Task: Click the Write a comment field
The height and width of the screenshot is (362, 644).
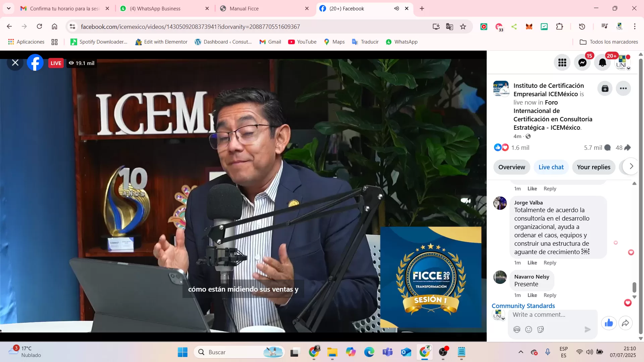Action: [550, 315]
